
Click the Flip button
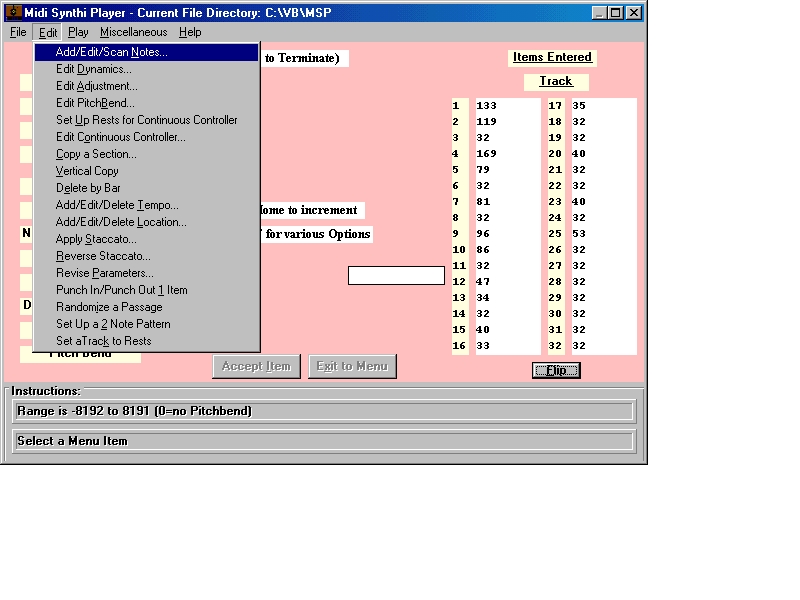556,370
